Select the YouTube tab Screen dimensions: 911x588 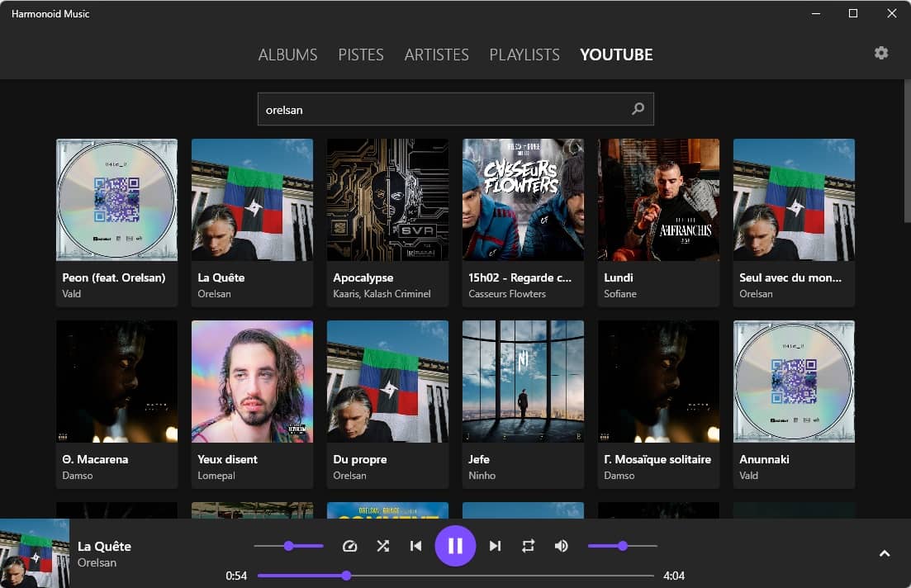[x=616, y=55]
